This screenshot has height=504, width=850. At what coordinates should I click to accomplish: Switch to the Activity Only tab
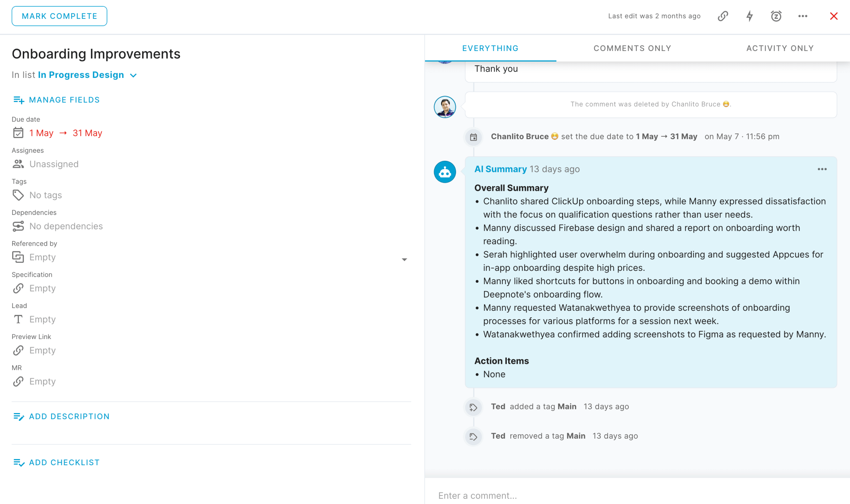click(x=780, y=48)
